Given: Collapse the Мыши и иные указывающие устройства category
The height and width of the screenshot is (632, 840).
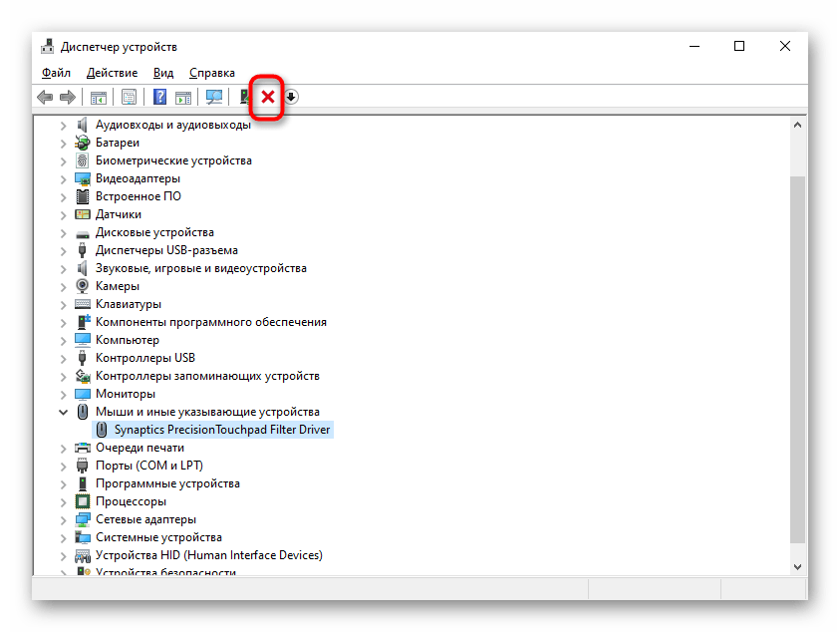Looking at the screenshot, I should 63,411.
